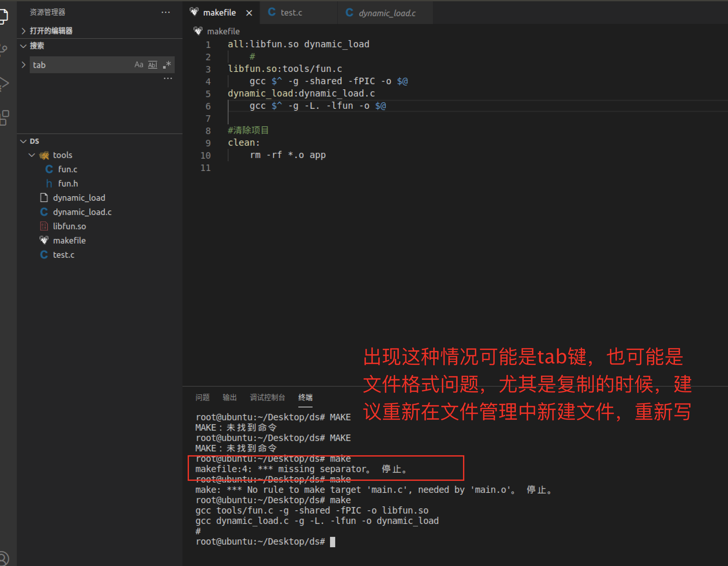Open the Explorer activity bar icon
This screenshot has height=566, width=728.
click(3, 16)
